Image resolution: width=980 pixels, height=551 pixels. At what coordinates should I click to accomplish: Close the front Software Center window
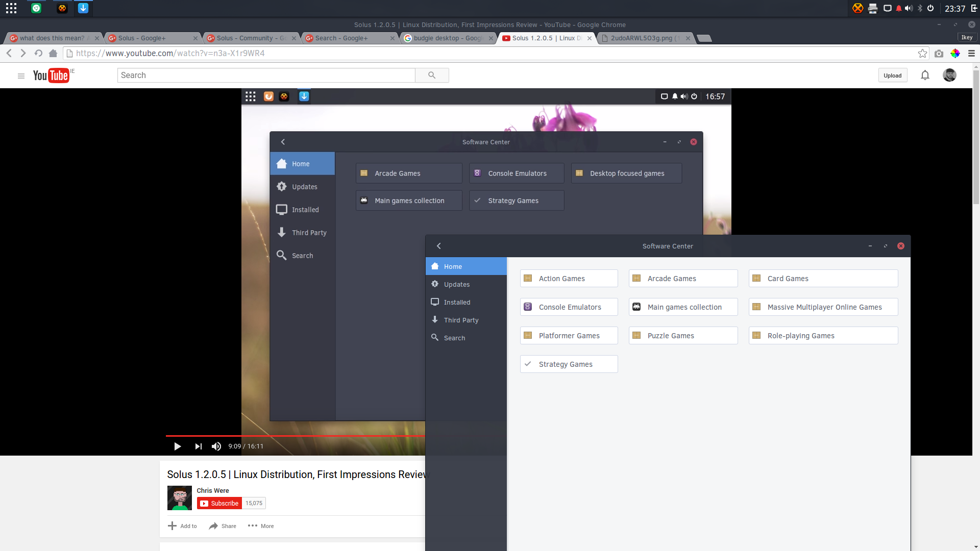coord(901,246)
